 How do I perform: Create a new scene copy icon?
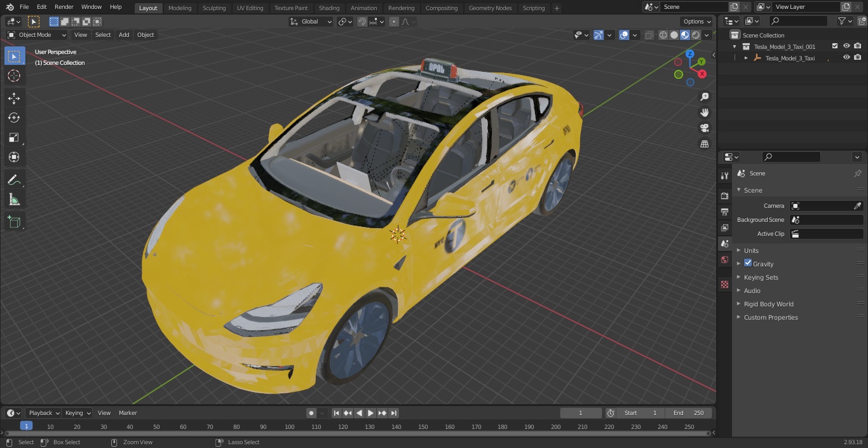(734, 7)
